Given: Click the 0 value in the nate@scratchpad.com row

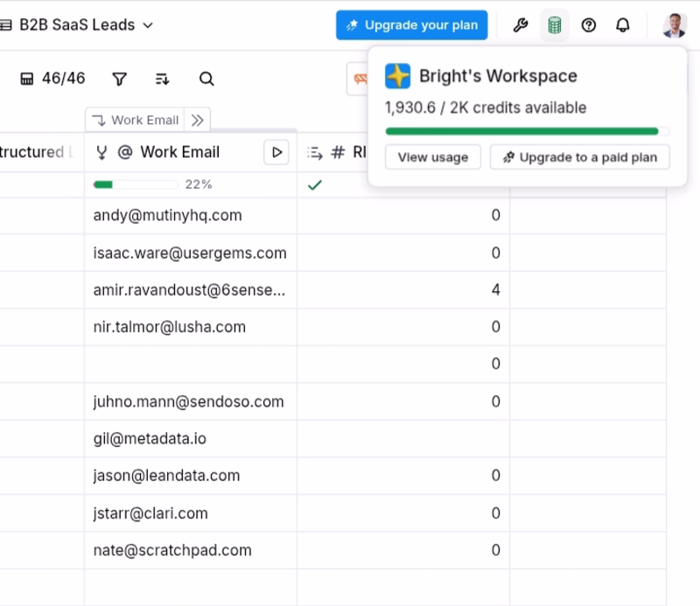Looking at the screenshot, I should [x=495, y=550].
